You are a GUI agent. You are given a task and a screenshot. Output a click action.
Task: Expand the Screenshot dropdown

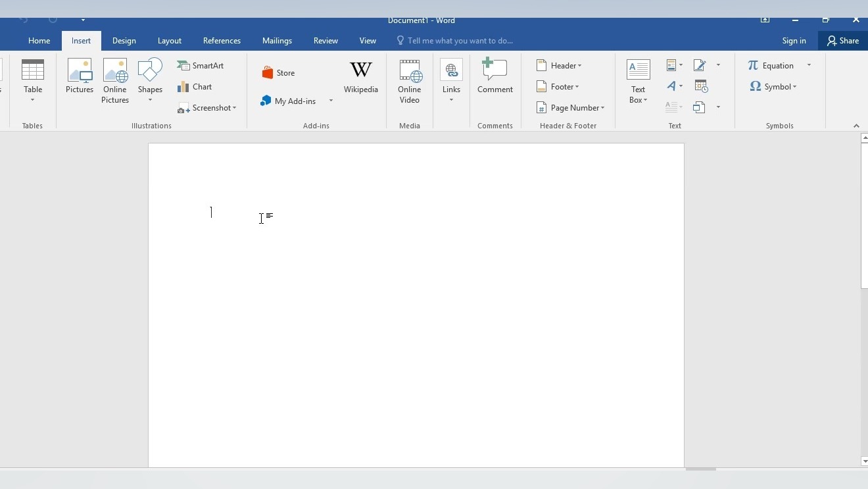207,108
